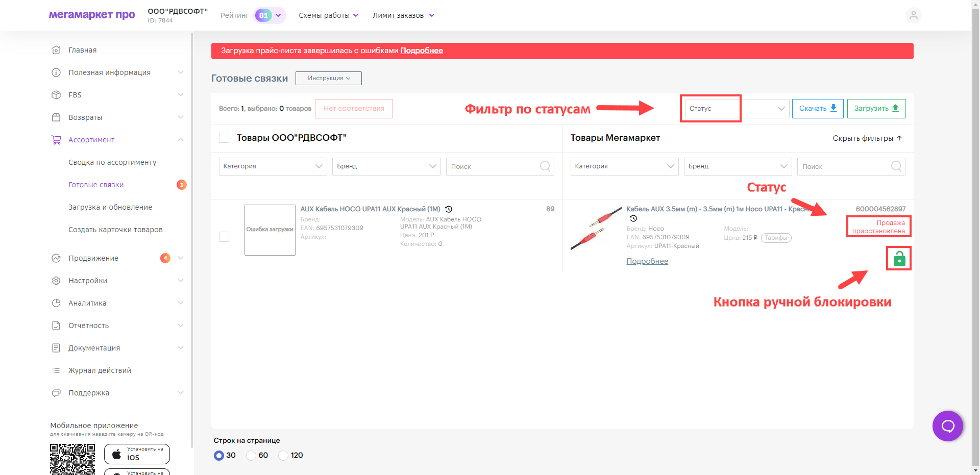Click the orange badge next to Готовые связки

click(x=181, y=185)
